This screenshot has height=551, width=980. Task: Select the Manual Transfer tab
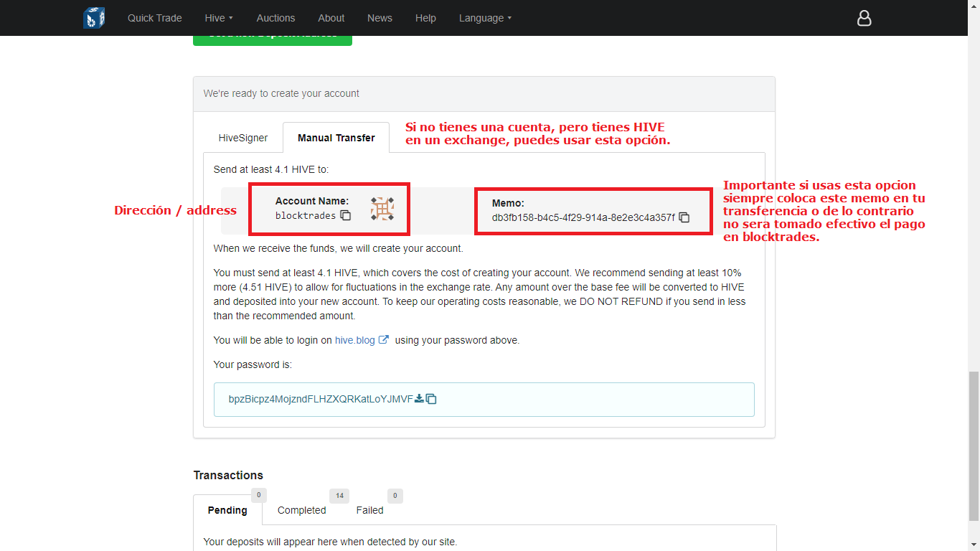336,138
